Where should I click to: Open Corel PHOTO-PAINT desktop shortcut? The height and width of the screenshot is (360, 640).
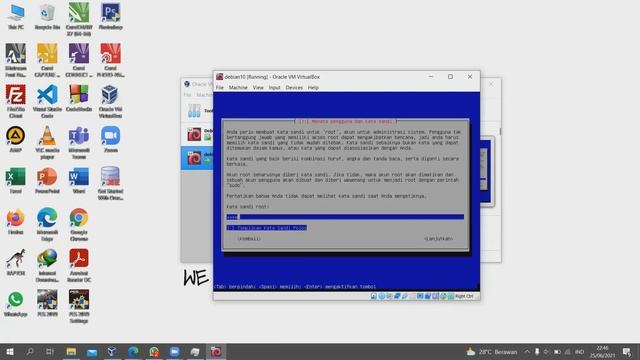click(110, 60)
